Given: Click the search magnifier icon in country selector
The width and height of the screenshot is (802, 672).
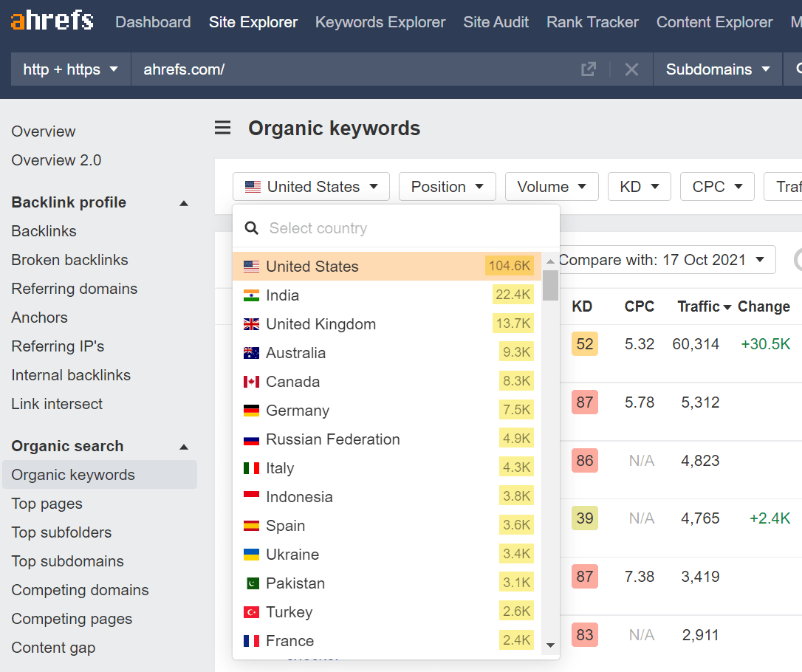Looking at the screenshot, I should tap(252, 228).
